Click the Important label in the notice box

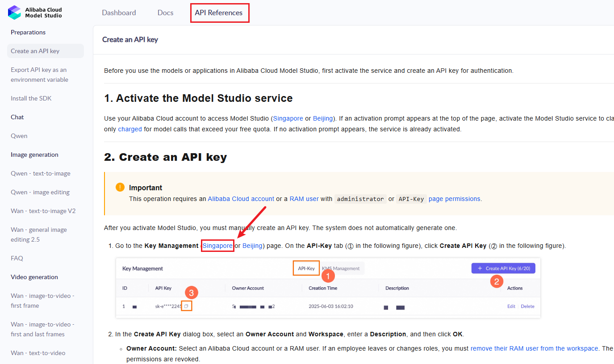click(146, 188)
